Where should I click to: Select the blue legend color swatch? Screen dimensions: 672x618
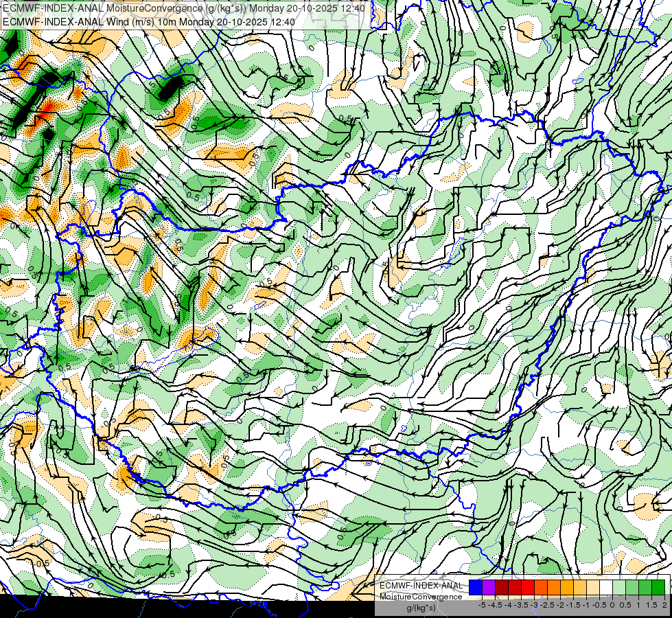point(476,587)
